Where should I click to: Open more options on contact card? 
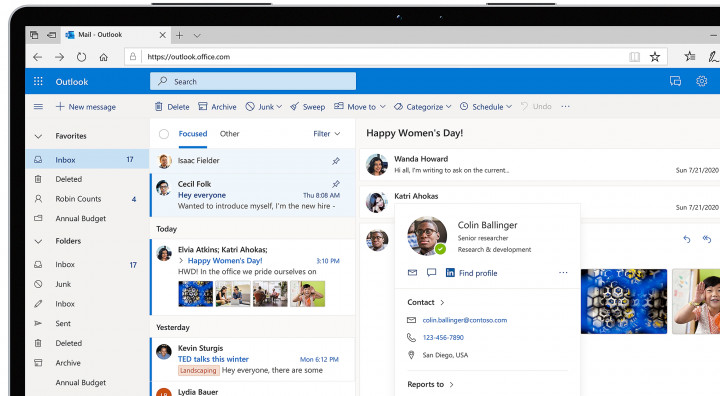coord(563,273)
